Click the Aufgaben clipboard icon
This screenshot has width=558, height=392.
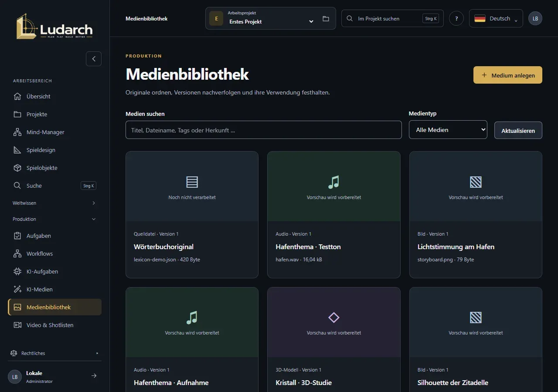pyautogui.click(x=17, y=236)
